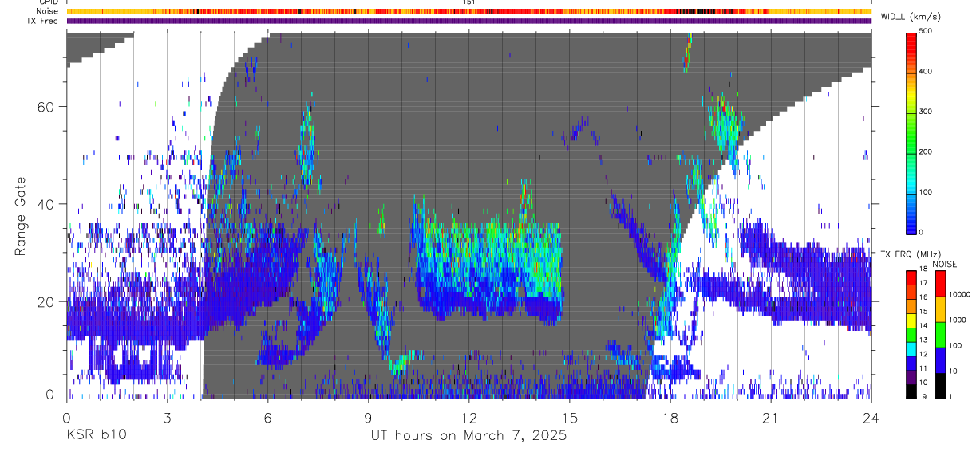
Task: Click the "16" tick on the TX FRQ scale
Action: [x=923, y=297]
